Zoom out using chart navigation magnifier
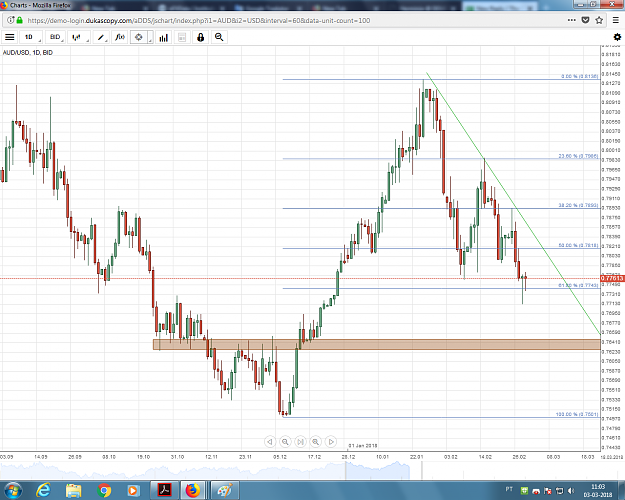 [x=285, y=441]
